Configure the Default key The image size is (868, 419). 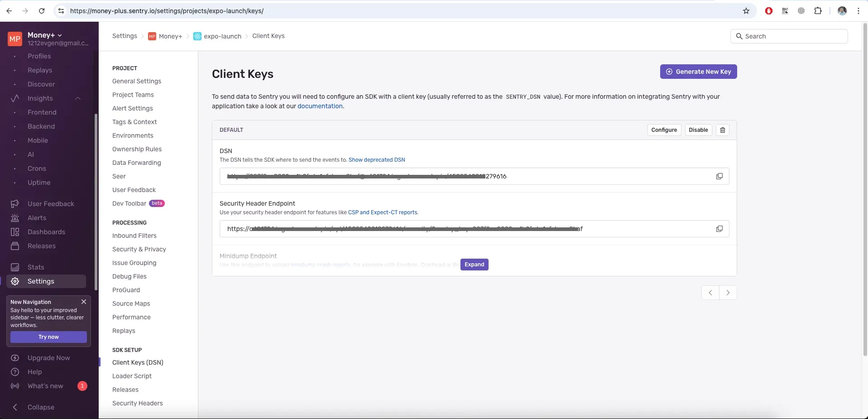point(664,130)
